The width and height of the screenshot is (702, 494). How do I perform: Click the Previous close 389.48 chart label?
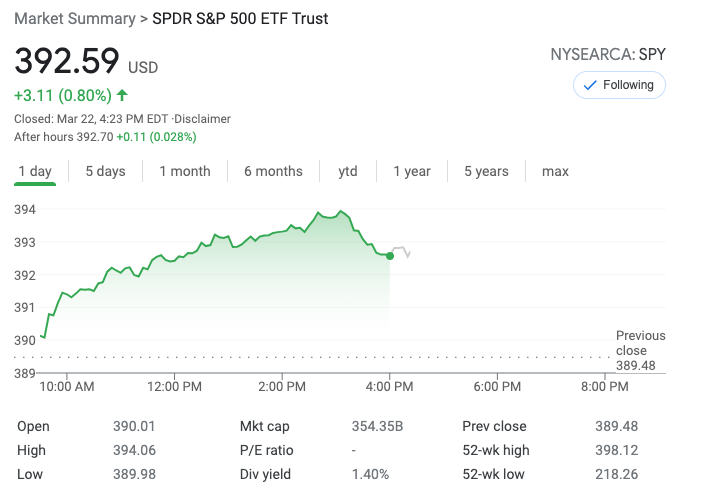(x=640, y=351)
